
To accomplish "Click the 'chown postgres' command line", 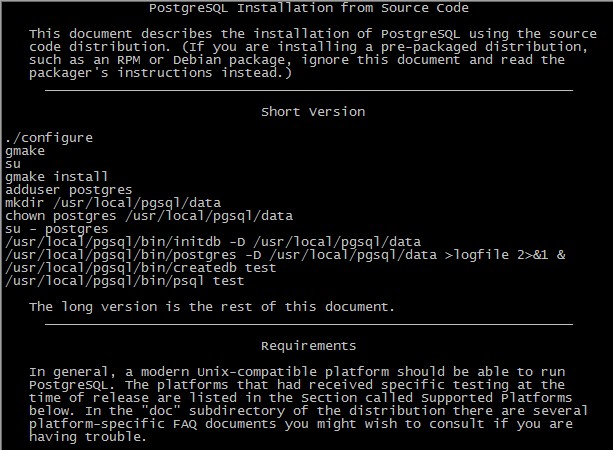I will (149, 216).
